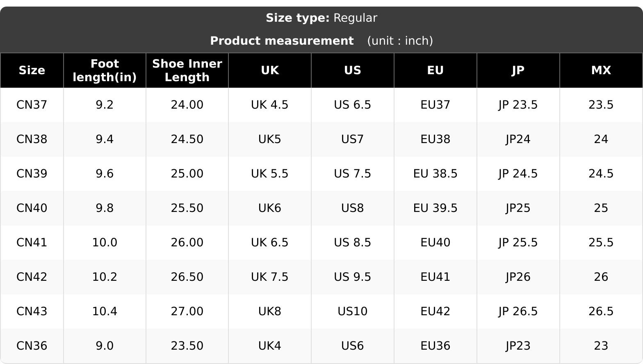643x364 pixels.
Task: Click the US 8.5 cell
Action: [x=353, y=243]
